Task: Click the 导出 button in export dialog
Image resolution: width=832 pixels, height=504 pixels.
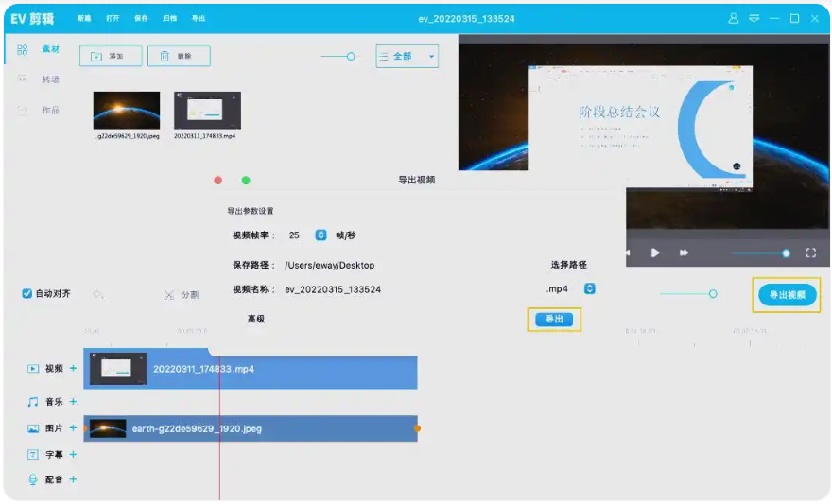Action: tap(554, 320)
